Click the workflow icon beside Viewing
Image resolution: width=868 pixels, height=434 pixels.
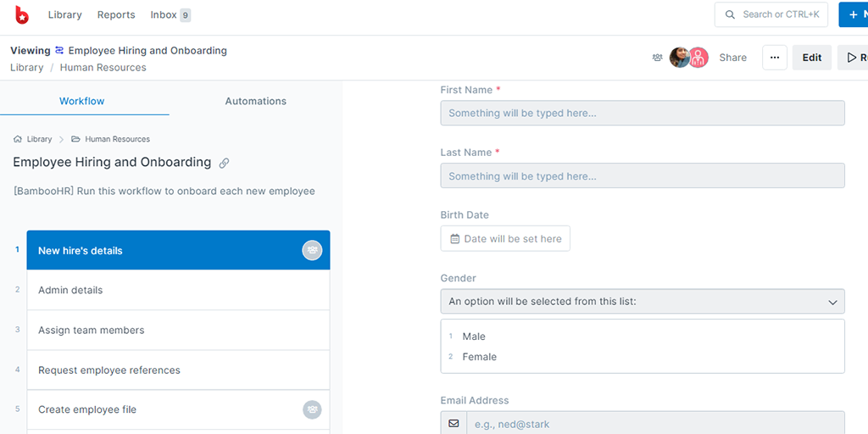click(x=59, y=50)
